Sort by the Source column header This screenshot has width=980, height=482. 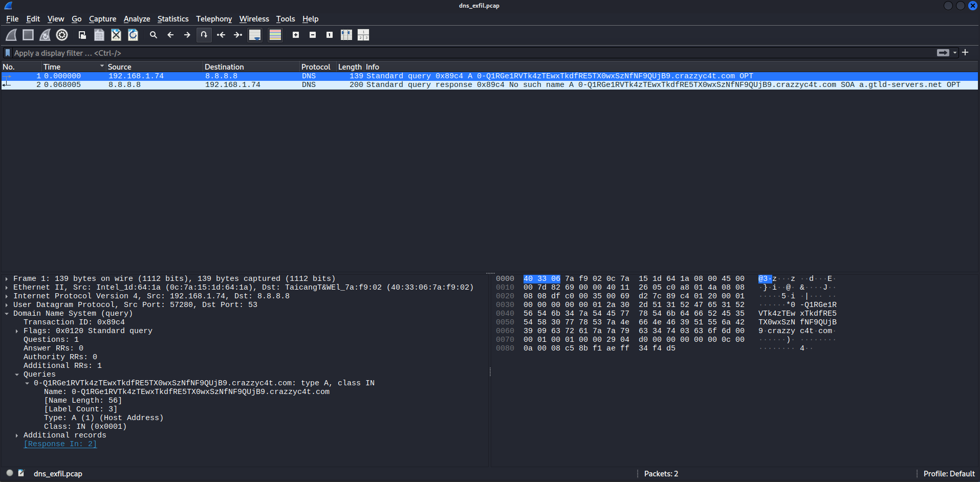pyautogui.click(x=155, y=67)
